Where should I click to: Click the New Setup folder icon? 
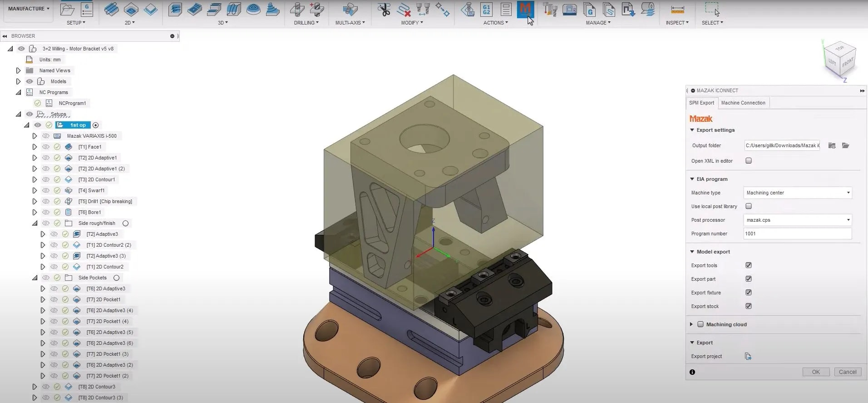pos(67,9)
